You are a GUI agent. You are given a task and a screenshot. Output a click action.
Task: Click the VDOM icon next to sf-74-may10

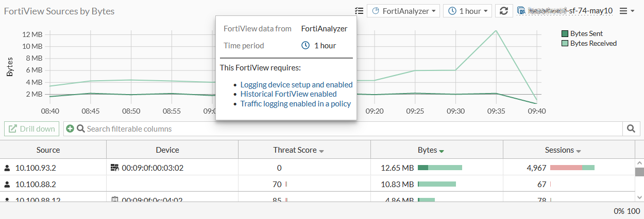point(521,11)
